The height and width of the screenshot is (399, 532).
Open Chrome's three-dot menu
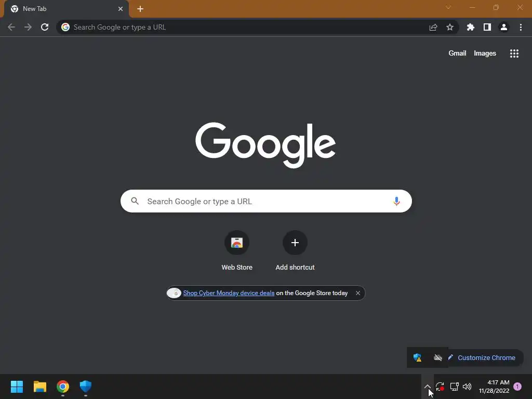tap(521, 27)
